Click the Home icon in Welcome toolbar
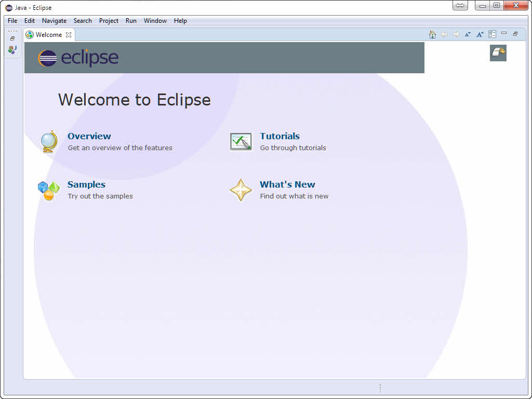The width and height of the screenshot is (532, 399). [x=432, y=34]
